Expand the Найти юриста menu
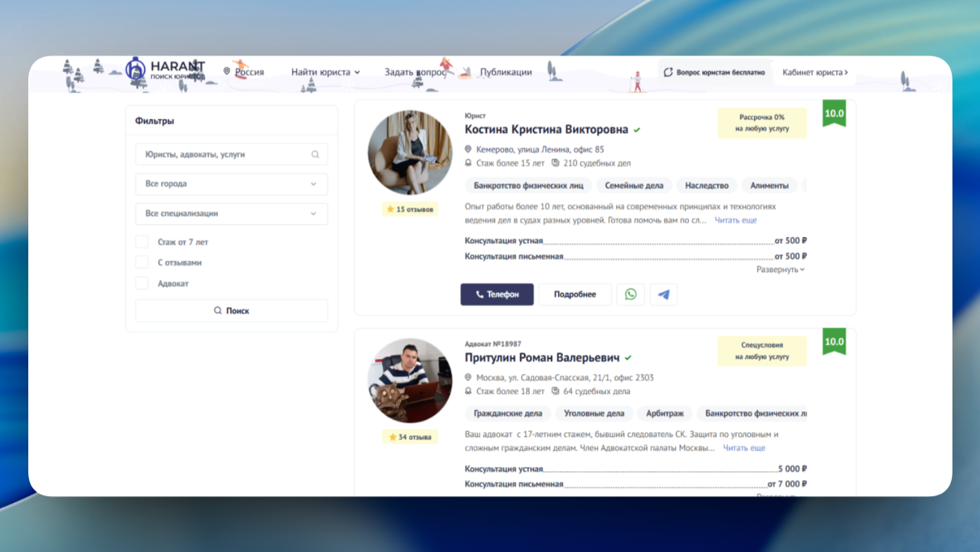Screen dimensions: 980x552 326,72
